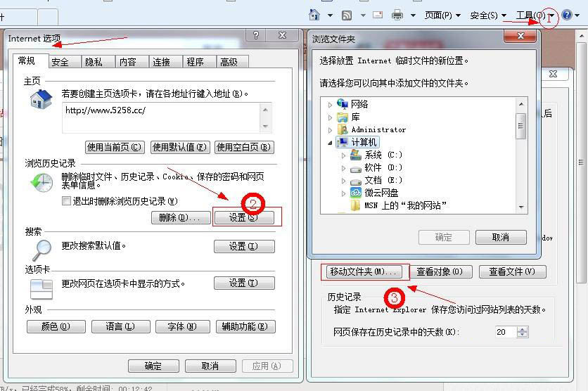Click 取消 in 浏览文件夹 dialog
This screenshot has width=588, height=391.
(x=501, y=237)
